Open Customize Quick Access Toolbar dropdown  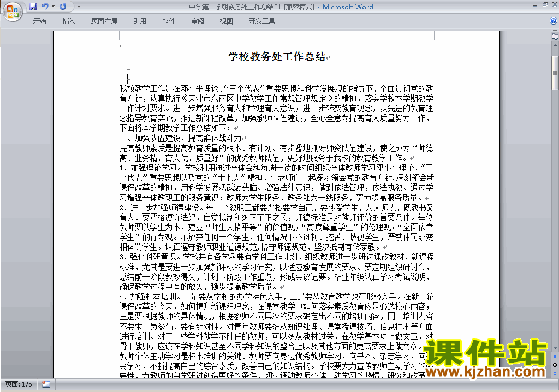click(79, 7)
